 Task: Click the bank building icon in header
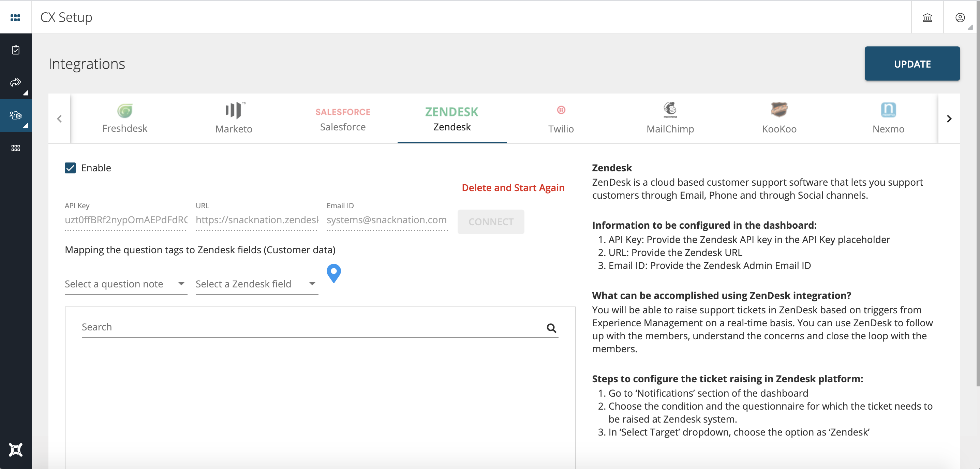pyautogui.click(x=927, y=17)
